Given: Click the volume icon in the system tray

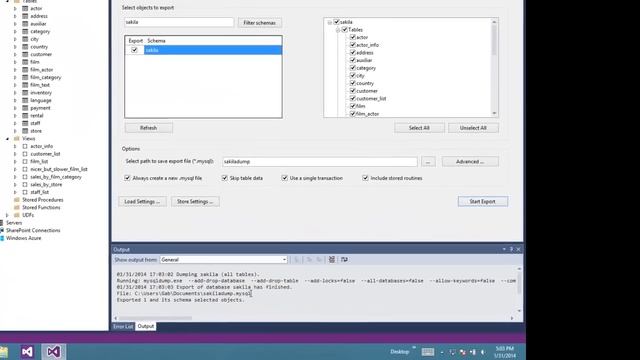Looking at the screenshot, I should coord(483,352).
